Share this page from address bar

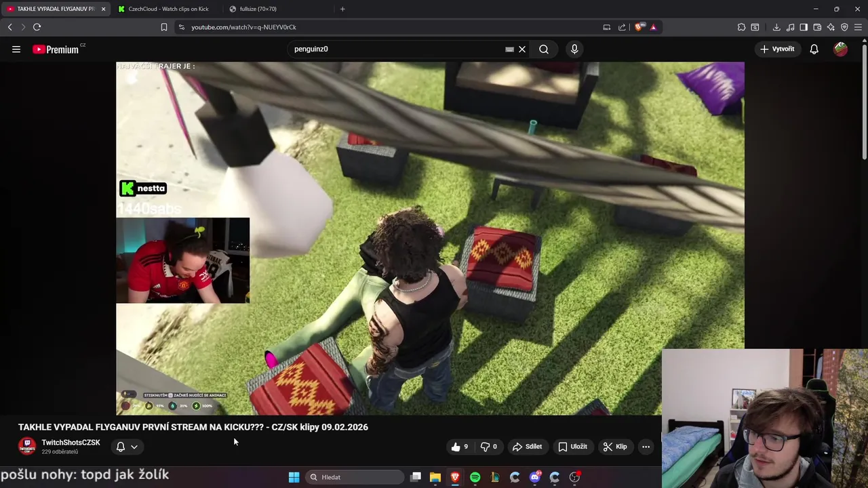[x=622, y=27]
